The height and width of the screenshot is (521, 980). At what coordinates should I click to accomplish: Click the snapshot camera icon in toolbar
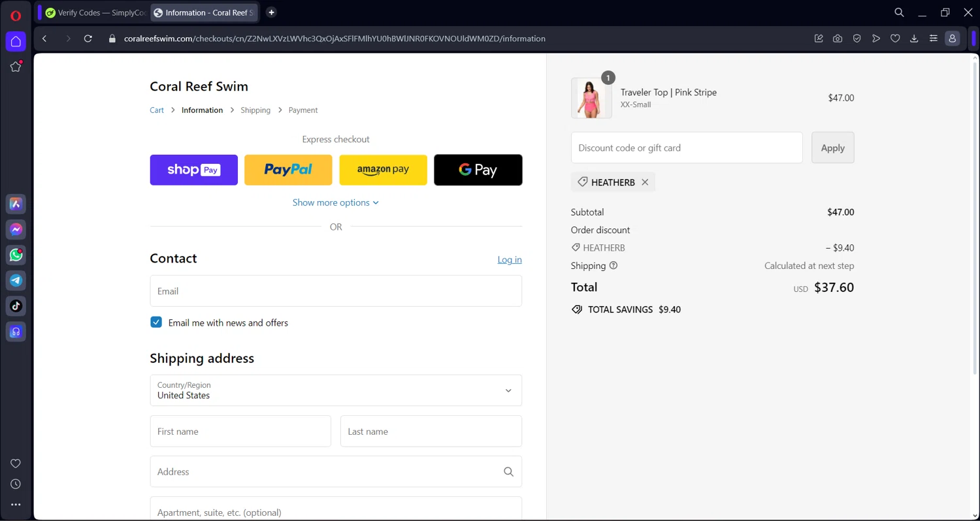[838, 39]
